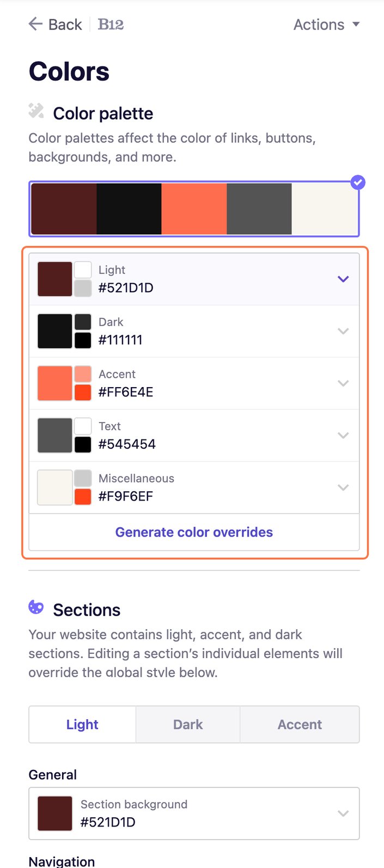Click the B12 logo
This screenshot has height=868, width=384.
110,24
